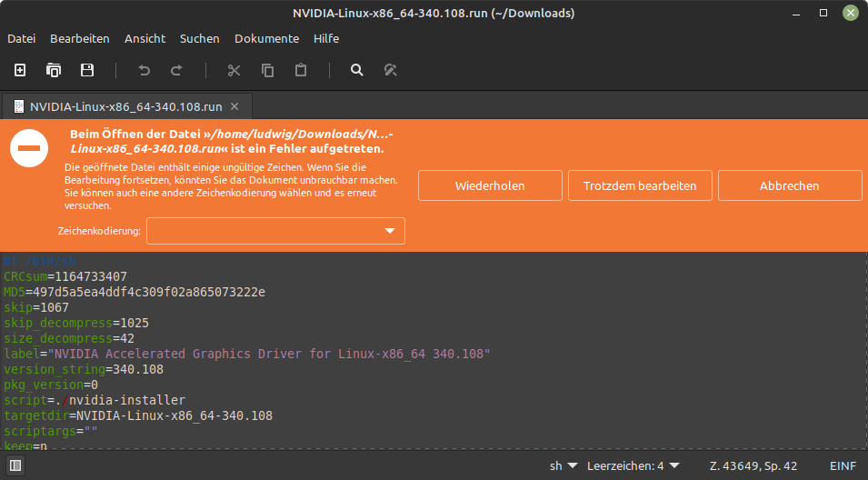Click the pkg_version=0 line
This screenshot has height=480, width=868.
pos(51,385)
